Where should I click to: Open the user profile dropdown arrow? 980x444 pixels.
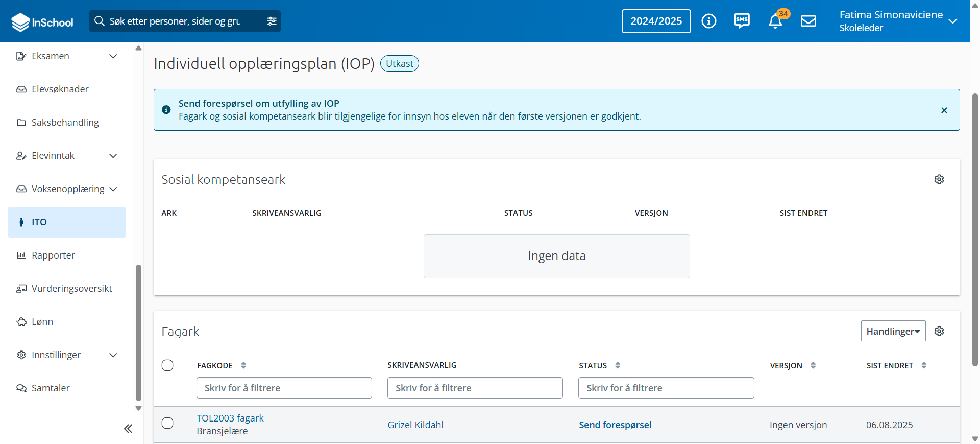(952, 21)
